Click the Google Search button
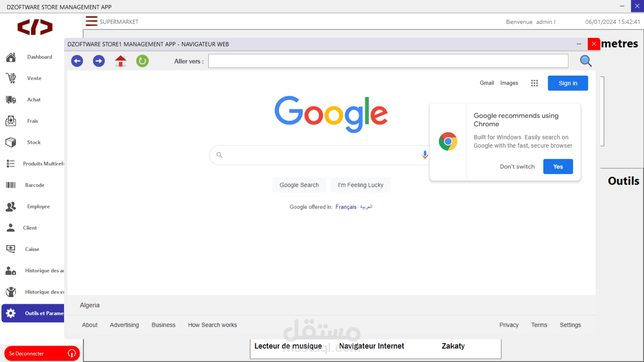Viewport: 644px width, 362px height. coord(299,185)
